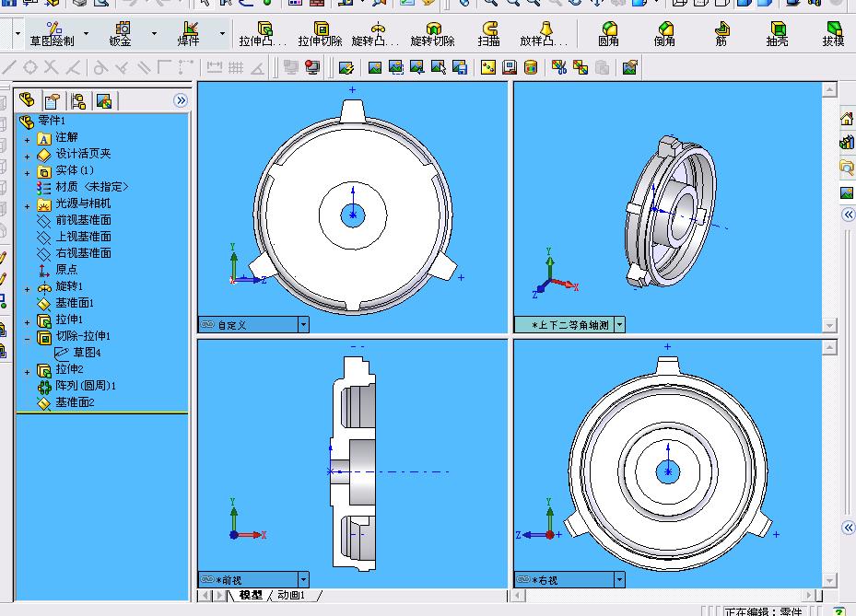Select the 拔模 draft tool

click(x=833, y=34)
